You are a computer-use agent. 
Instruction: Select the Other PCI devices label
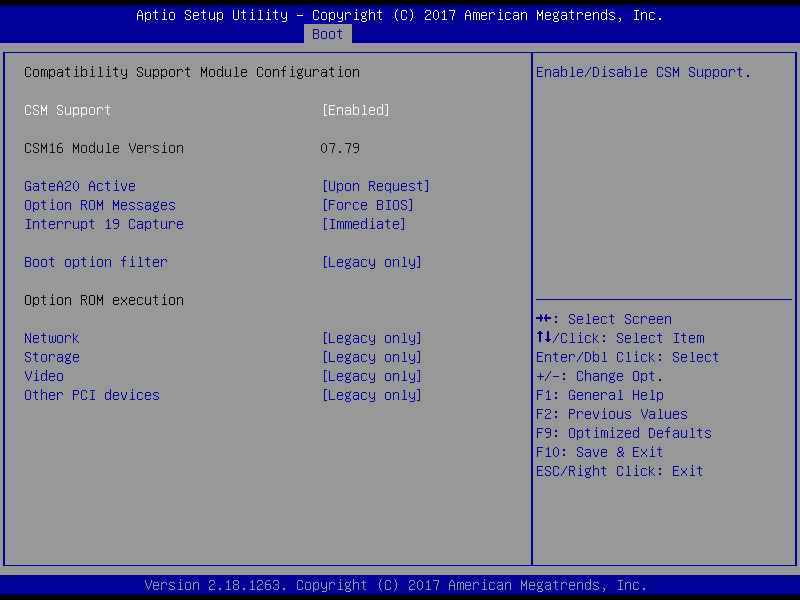[x=92, y=395]
